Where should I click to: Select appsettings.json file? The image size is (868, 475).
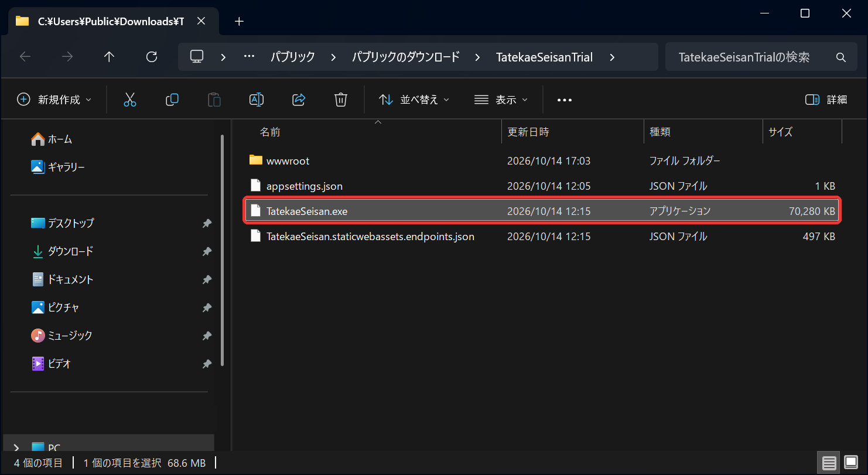(x=542, y=186)
